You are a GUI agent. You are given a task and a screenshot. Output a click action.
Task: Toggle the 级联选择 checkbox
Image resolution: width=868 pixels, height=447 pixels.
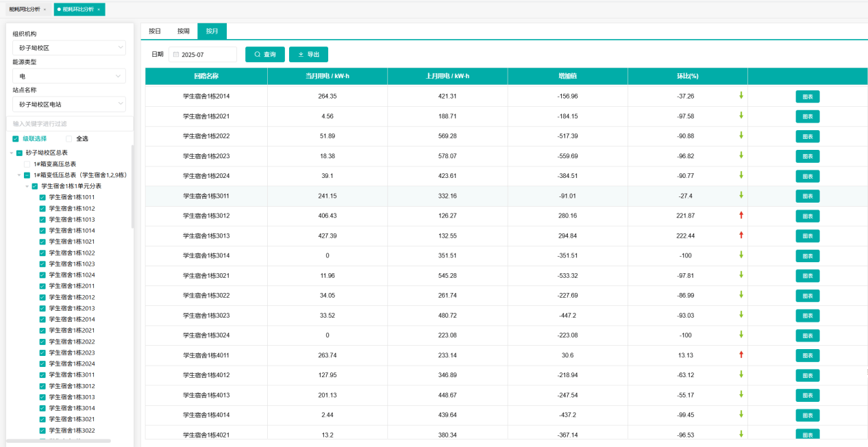coord(16,139)
